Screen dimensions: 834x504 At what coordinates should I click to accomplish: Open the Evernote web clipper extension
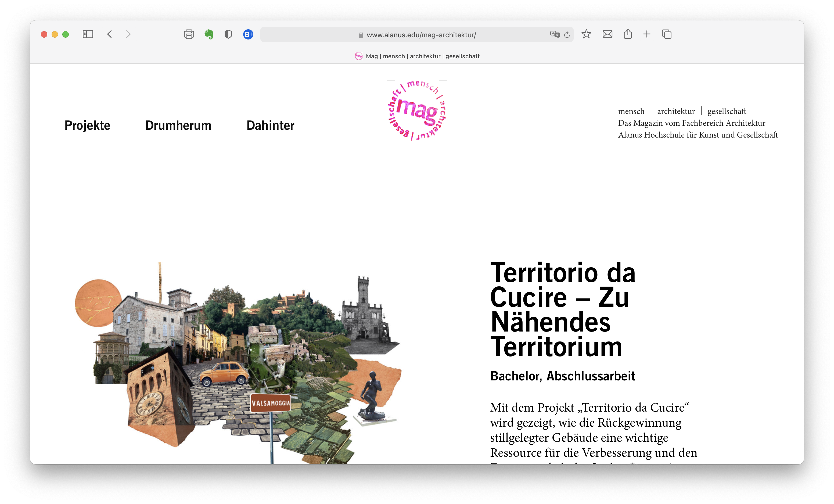tap(209, 34)
